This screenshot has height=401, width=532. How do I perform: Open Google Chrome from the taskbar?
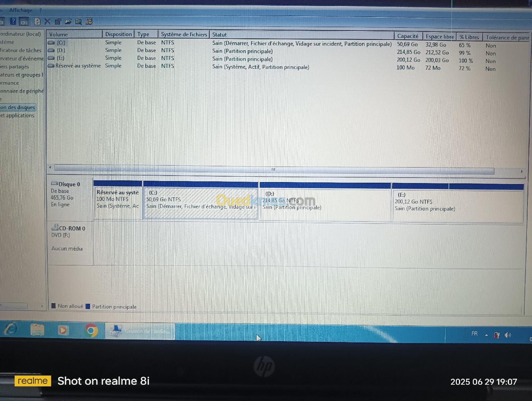[x=91, y=330]
